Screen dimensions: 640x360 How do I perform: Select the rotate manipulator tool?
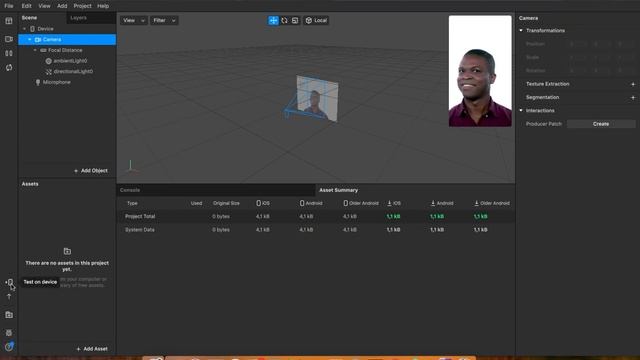pos(284,20)
